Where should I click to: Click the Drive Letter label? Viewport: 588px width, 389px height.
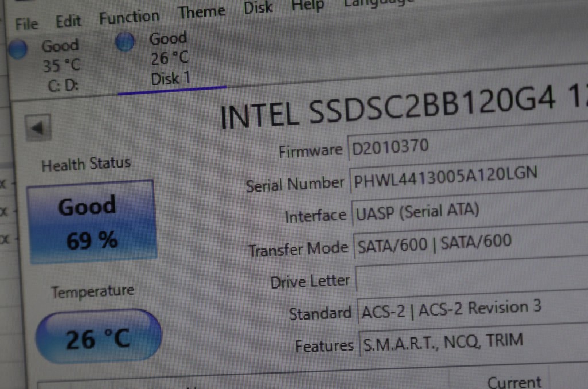pos(310,282)
